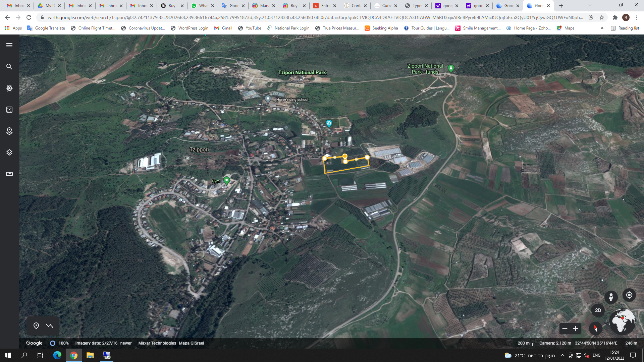Click the globe overview thumbnail
This screenshot has height=362, width=644.
[x=622, y=321]
